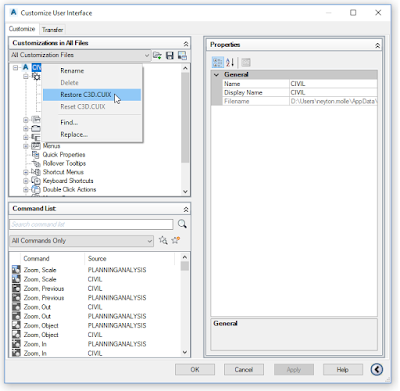The width and height of the screenshot is (400, 391).
Task: Click the icon of Zoom, In PLANNINGANALYSIS row
Action: point(16,344)
